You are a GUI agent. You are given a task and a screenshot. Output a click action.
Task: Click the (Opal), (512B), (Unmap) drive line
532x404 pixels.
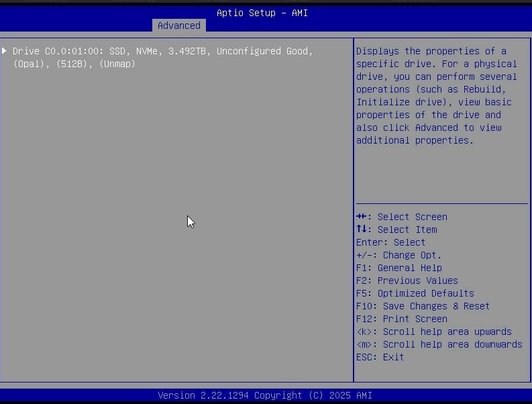tap(74, 64)
